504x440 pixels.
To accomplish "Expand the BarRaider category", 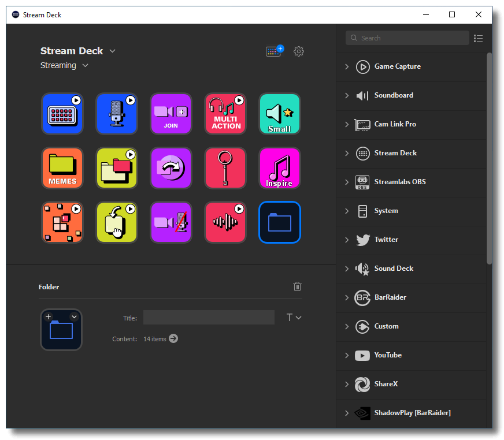I will 347,298.
